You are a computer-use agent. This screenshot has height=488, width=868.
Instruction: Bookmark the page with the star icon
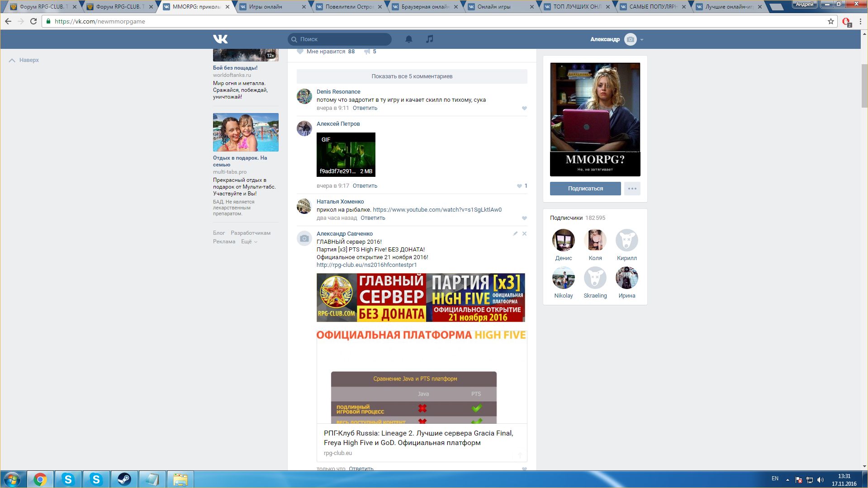(x=830, y=21)
